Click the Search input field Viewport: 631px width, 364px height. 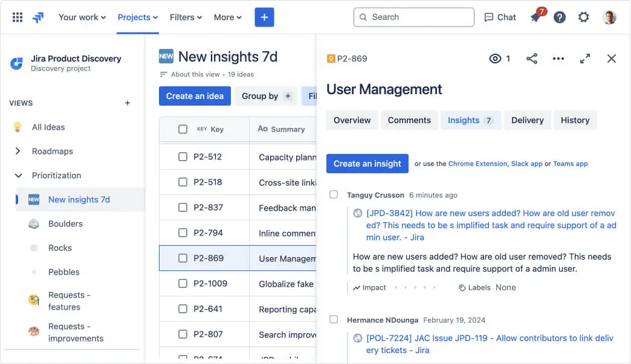point(413,18)
